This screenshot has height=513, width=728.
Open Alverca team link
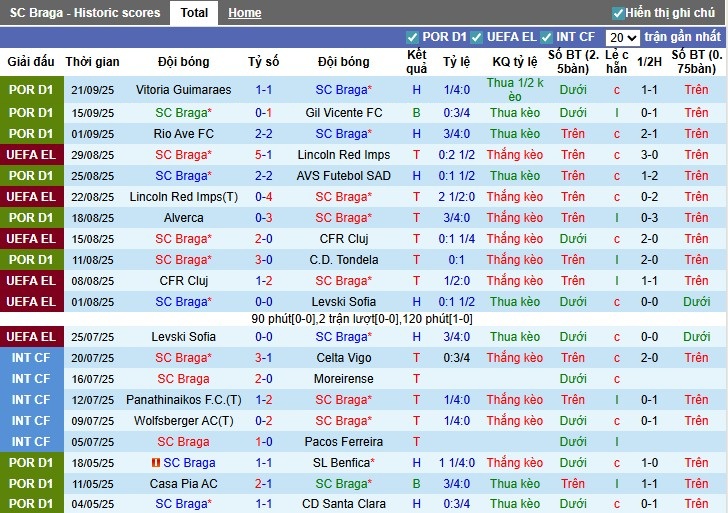(183, 218)
